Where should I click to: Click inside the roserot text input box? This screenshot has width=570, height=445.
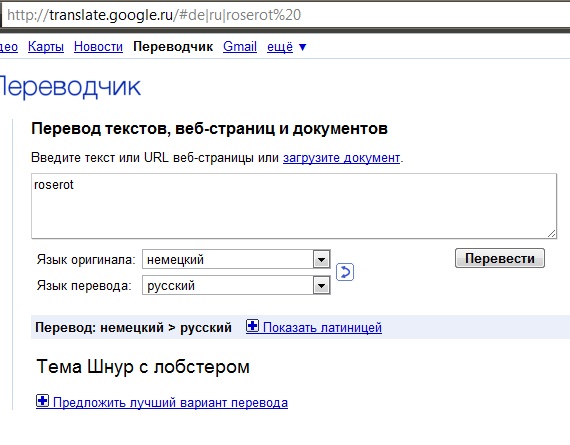click(x=294, y=206)
